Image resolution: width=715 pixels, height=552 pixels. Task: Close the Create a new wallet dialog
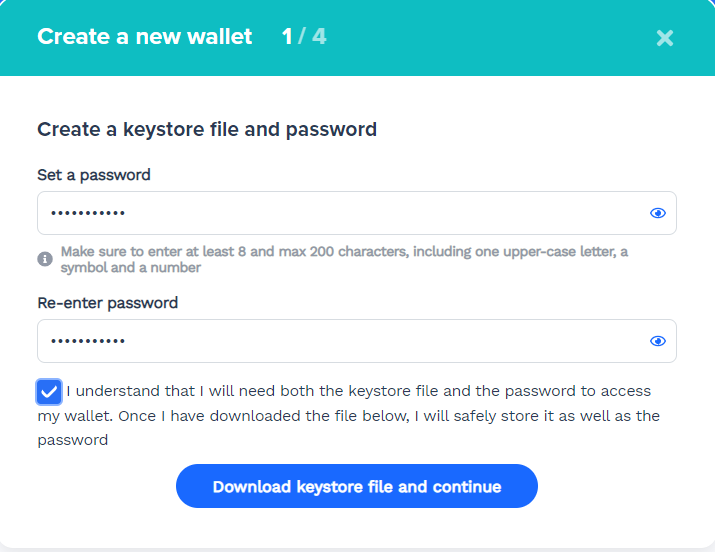(x=665, y=38)
